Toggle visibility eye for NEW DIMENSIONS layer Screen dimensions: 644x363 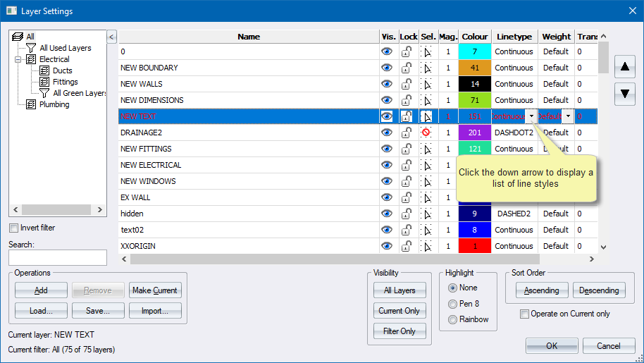pyautogui.click(x=387, y=101)
